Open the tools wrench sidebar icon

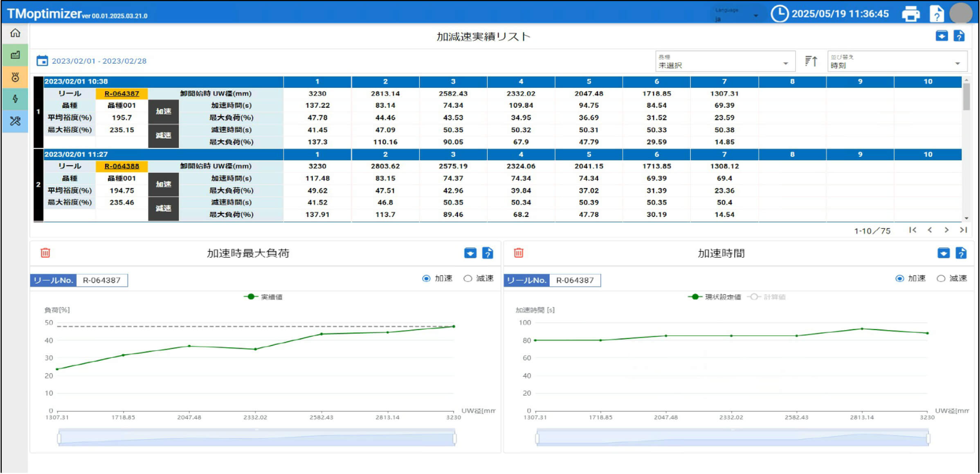tap(15, 121)
